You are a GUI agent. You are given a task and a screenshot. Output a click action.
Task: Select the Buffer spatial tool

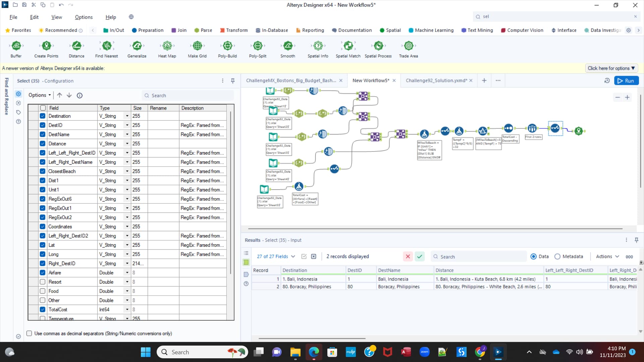coord(16,46)
